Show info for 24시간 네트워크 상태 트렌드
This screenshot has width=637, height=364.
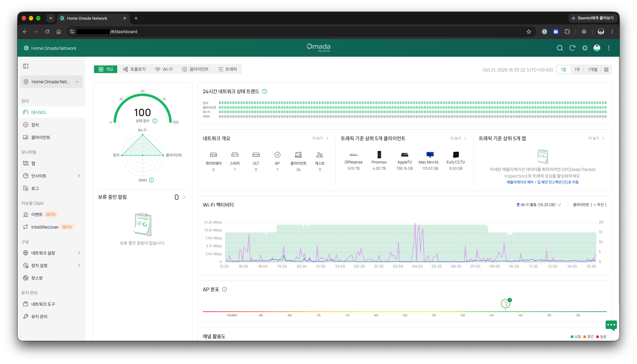click(x=265, y=91)
